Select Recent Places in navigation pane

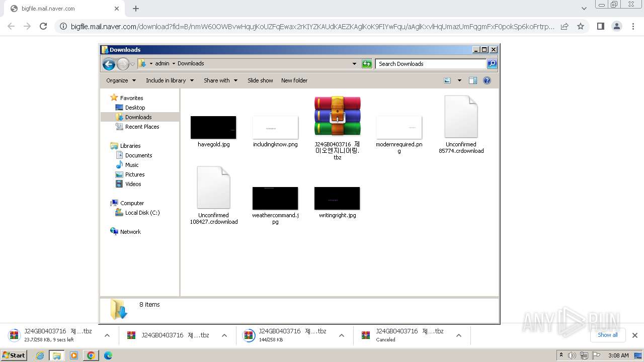142,127
